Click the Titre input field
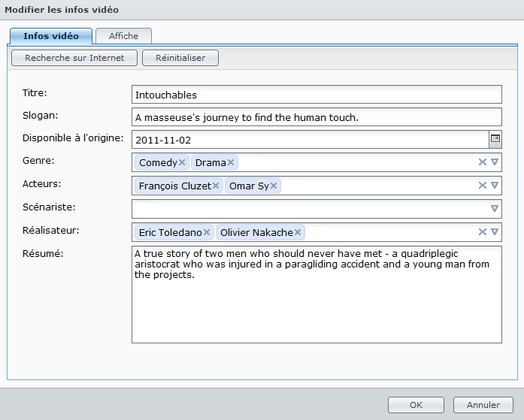524x420 pixels. [x=316, y=95]
